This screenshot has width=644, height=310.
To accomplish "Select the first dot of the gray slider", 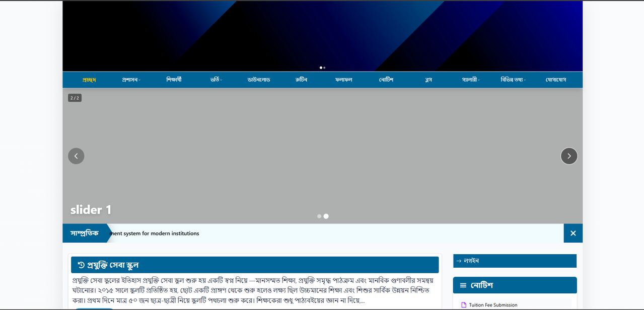I will pos(319,216).
